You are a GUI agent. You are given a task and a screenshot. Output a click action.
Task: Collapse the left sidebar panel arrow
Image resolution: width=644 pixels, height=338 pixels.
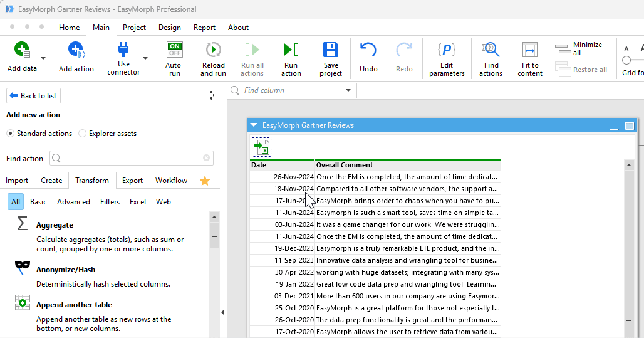click(x=222, y=312)
